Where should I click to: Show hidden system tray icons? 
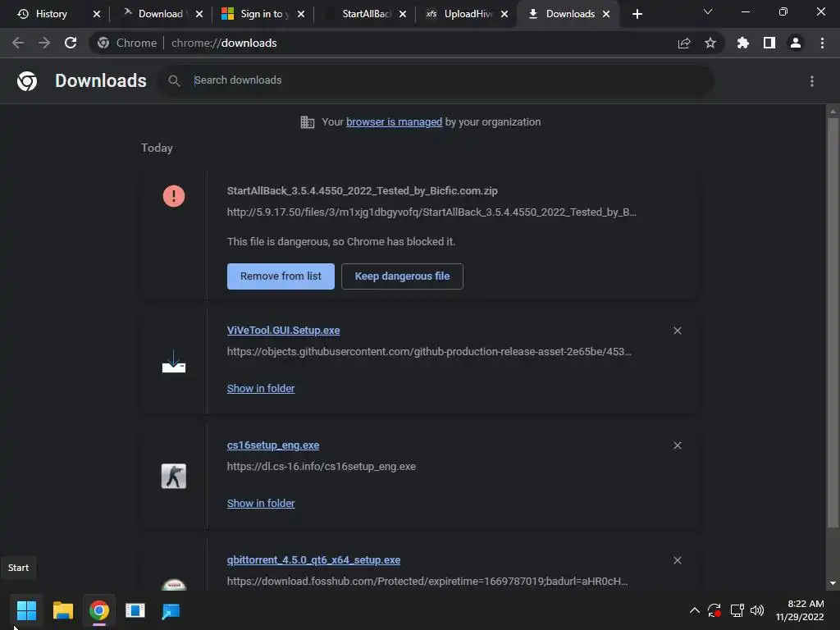[x=694, y=610]
